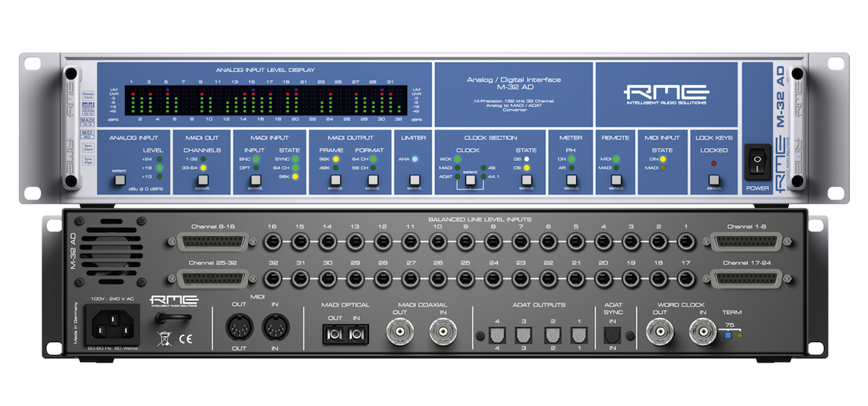Click the BNC input green LED
Viewport: 868px width, 406px height.
256,158
